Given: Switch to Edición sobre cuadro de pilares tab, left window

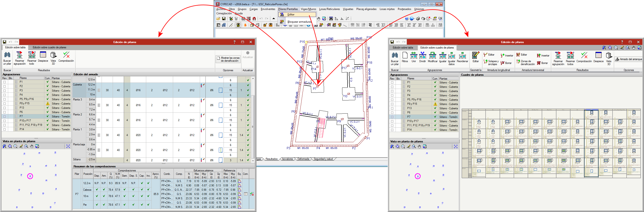Looking at the screenshot, I should 49,47.
